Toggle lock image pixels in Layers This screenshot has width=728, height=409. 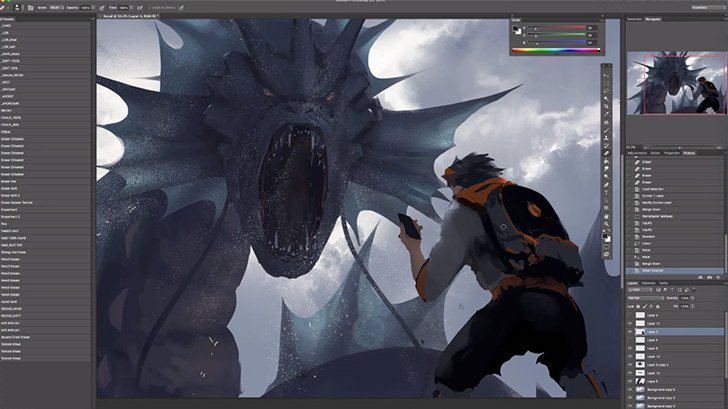tap(645, 306)
